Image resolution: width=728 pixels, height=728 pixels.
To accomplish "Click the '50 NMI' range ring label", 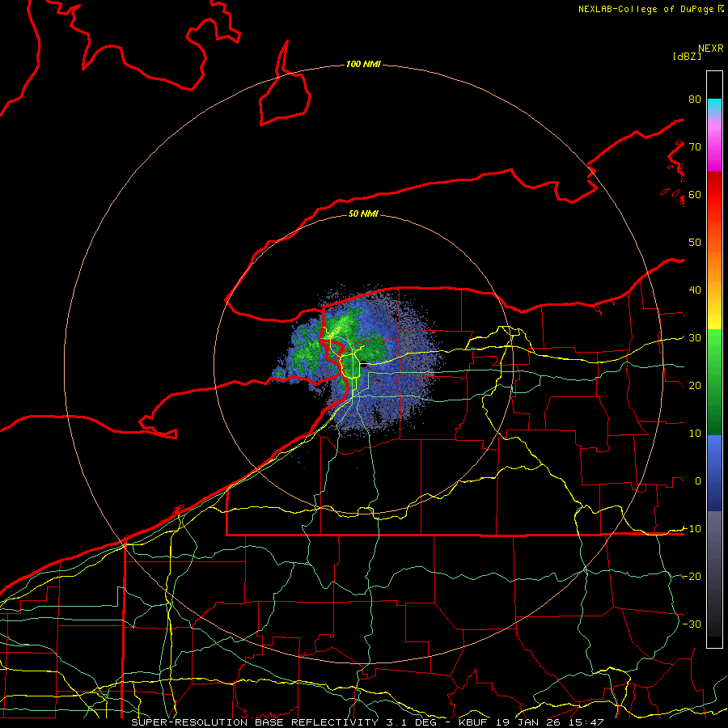I will [363, 214].
